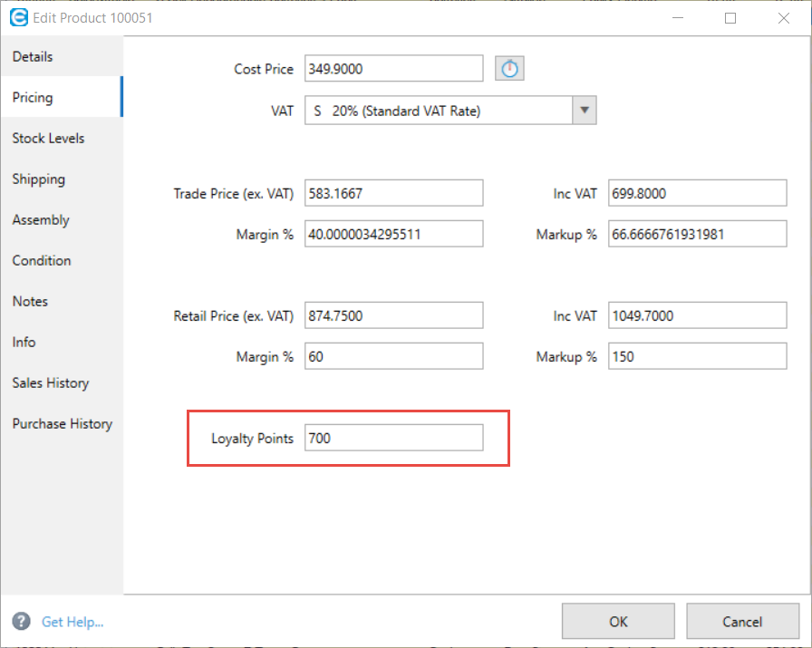Image resolution: width=812 pixels, height=648 pixels.
Task: Focus the Loyalty Points input field
Action: pyautogui.click(x=393, y=439)
